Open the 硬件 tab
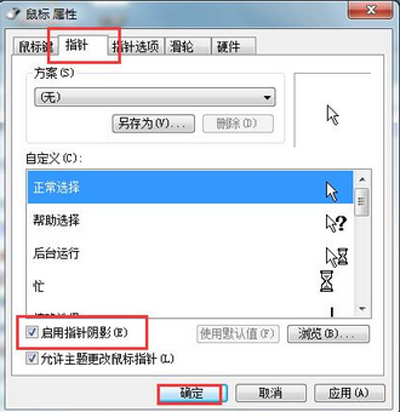Viewport: 400px width, 412px height. point(234,46)
